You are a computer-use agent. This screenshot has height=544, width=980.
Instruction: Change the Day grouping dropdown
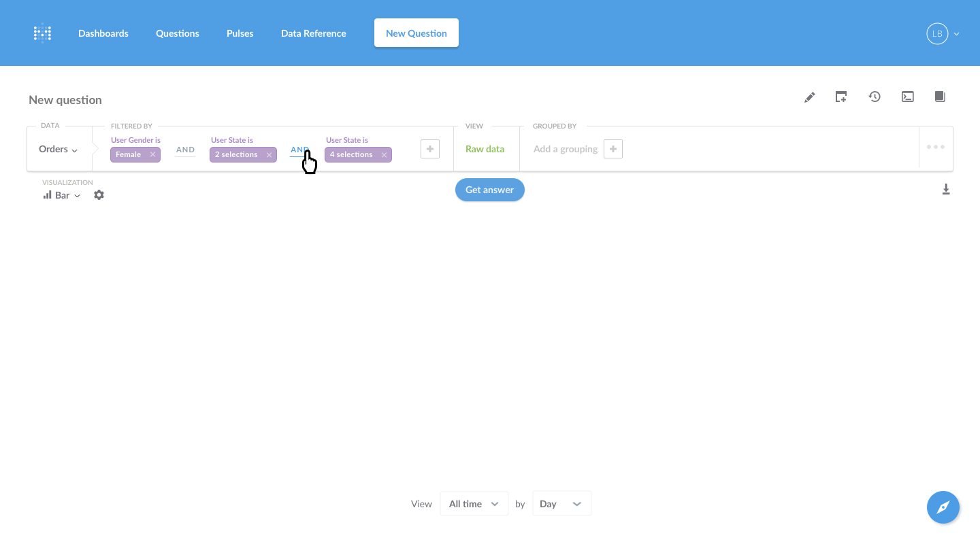561,503
